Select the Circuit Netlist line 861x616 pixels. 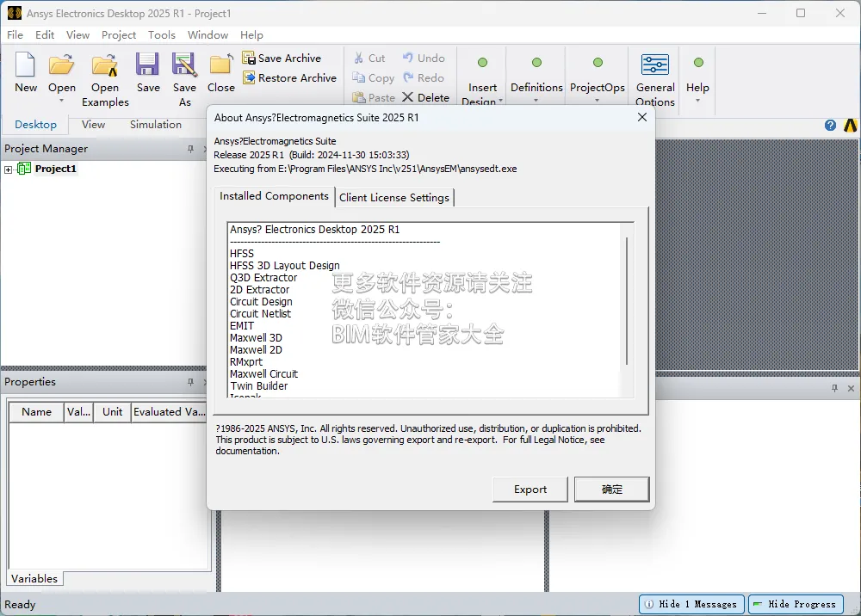[x=260, y=314]
